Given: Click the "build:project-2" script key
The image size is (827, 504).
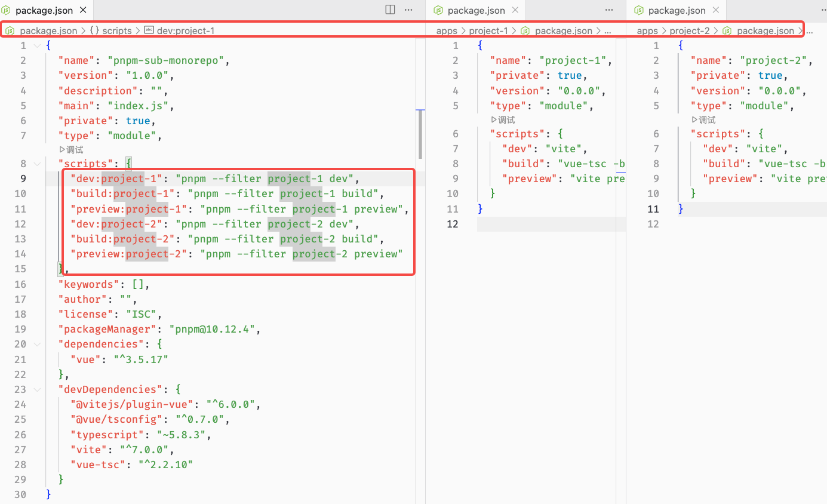Looking at the screenshot, I should [x=122, y=239].
